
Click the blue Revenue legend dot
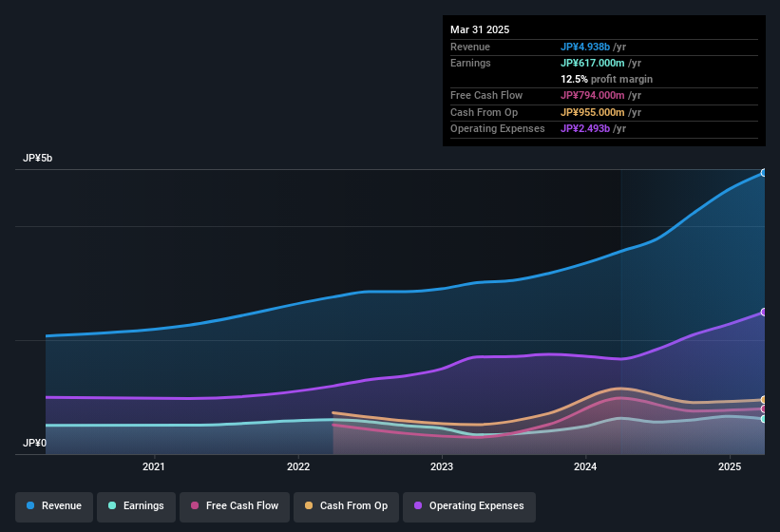30,505
